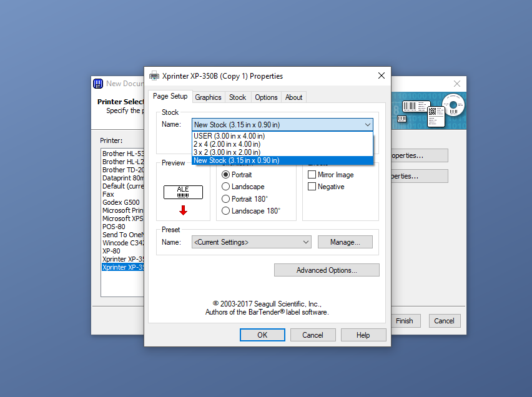Click the BarTender icon in the New Document window
This screenshot has height=397, width=532.
click(98, 84)
